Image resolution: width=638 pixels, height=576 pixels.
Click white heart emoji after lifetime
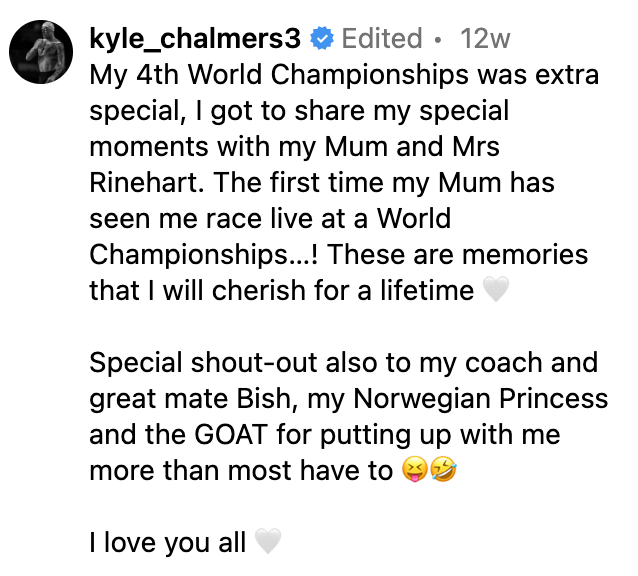tap(496, 289)
